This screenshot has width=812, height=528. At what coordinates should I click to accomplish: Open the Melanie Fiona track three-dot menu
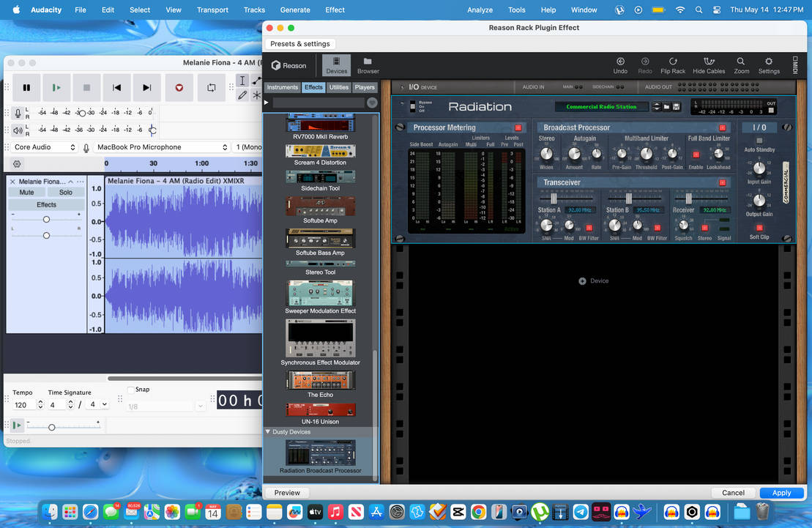pyautogui.click(x=80, y=182)
